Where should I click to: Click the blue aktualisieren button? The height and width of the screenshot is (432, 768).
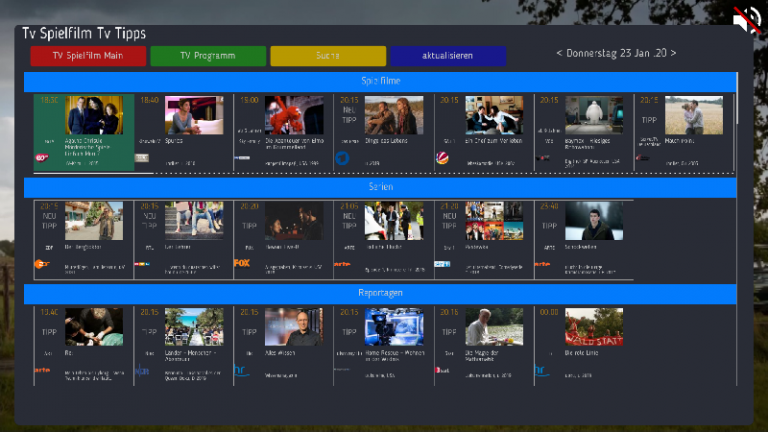click(447, 56)
